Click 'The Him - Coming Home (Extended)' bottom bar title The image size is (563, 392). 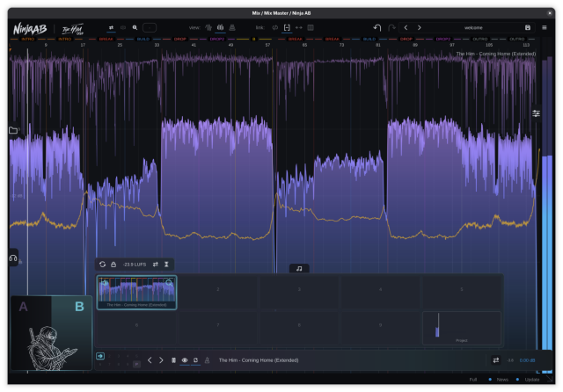tap(259, 360)
